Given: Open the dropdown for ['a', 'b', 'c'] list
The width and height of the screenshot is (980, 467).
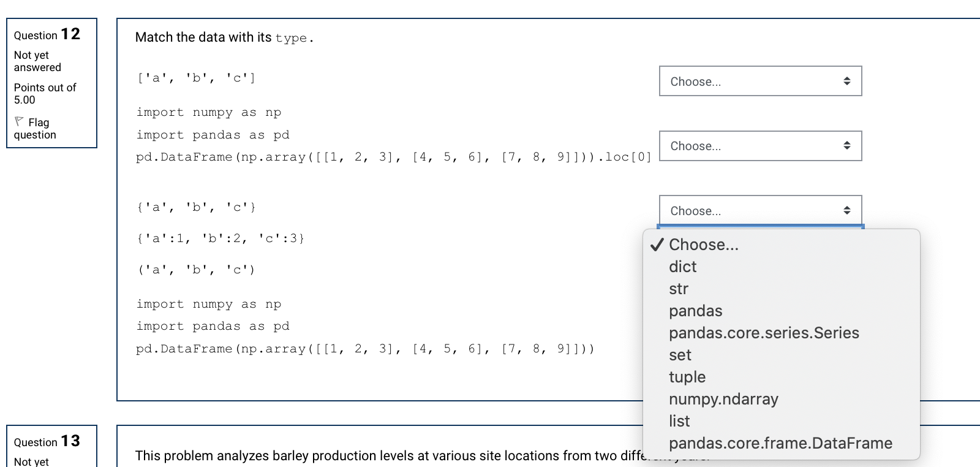Looking at the screenshot, I should coord(760,81).
